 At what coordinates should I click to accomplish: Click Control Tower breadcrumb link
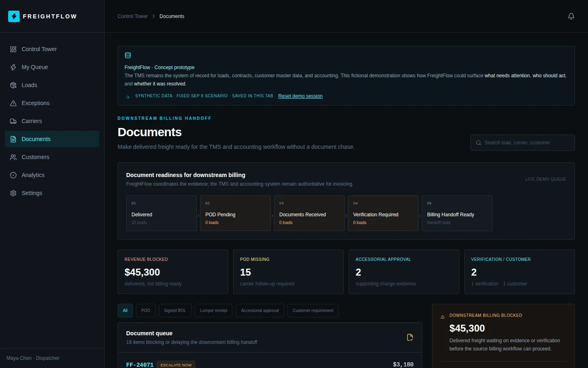(133, 16)
